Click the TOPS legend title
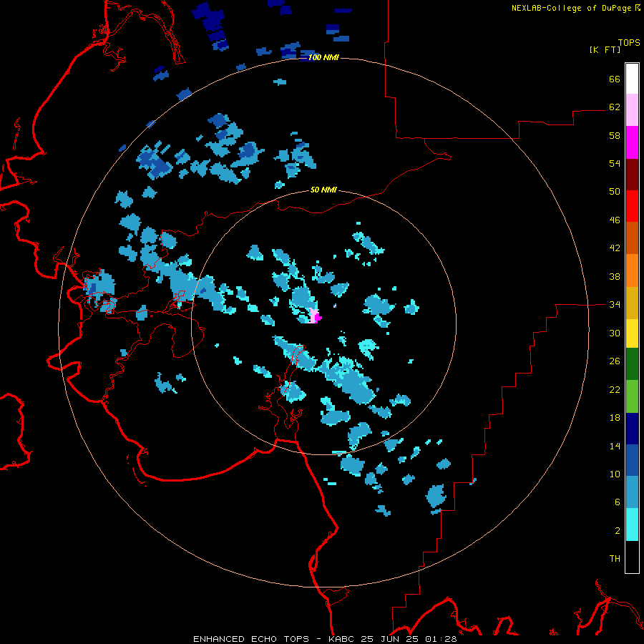644x644 pixels. (x=629, y=42)
